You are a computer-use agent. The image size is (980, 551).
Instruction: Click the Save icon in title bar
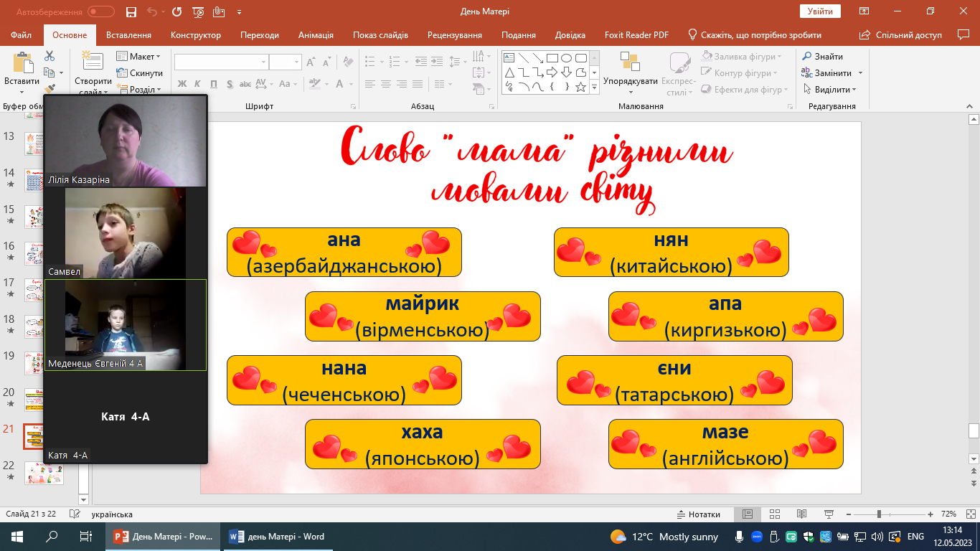(131, 11)
